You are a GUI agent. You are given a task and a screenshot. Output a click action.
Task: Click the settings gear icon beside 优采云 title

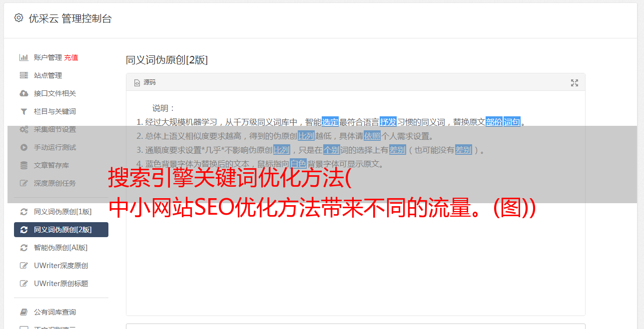coord(18,18)
